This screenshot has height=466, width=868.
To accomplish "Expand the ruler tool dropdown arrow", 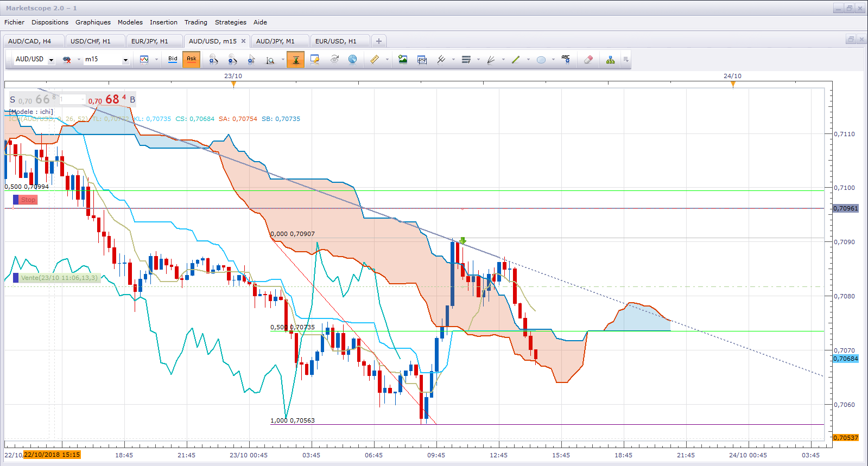I will [x=387, y=60].
